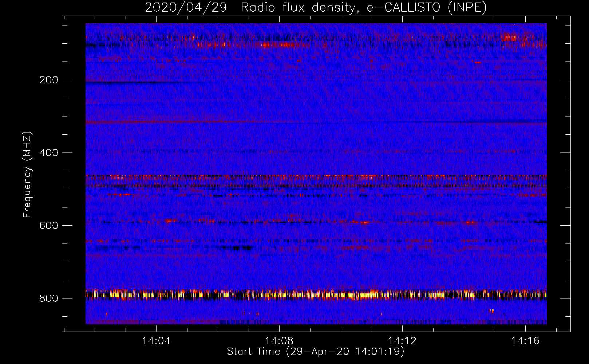This screenshot has width=589, height=364.
Task: Click the 14:04 time tick label
Action: point(156,341)
